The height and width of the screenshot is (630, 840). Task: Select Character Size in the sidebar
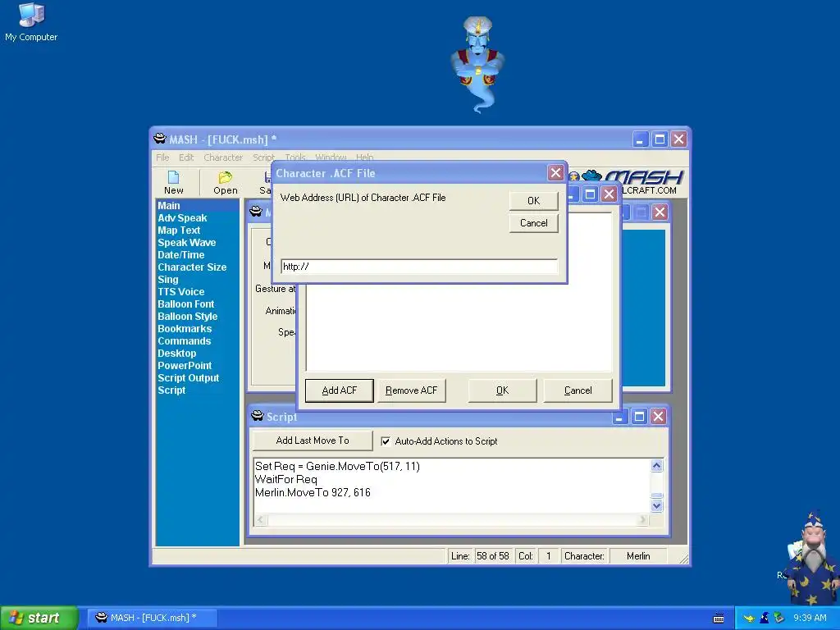192,267
